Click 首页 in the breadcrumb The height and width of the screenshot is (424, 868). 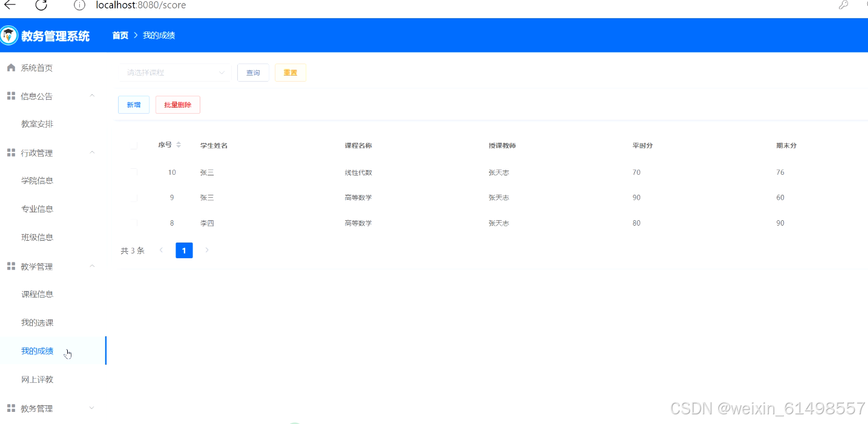coord(120,35)
